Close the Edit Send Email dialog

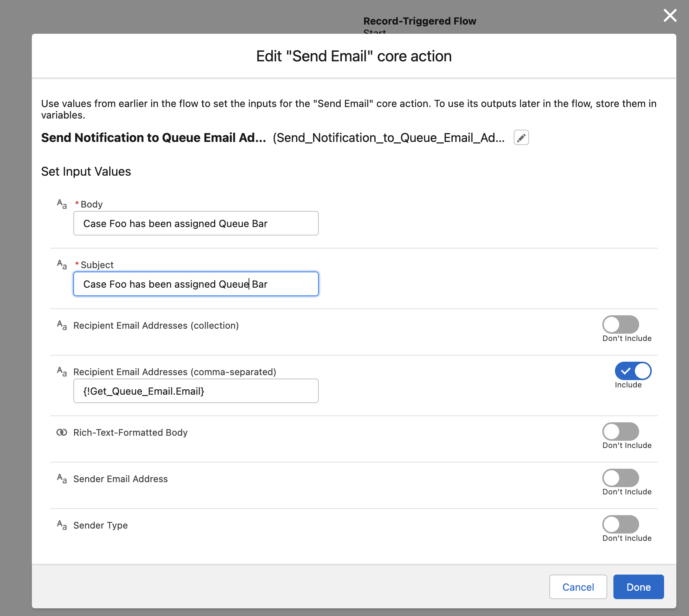(x=670, y=16)
